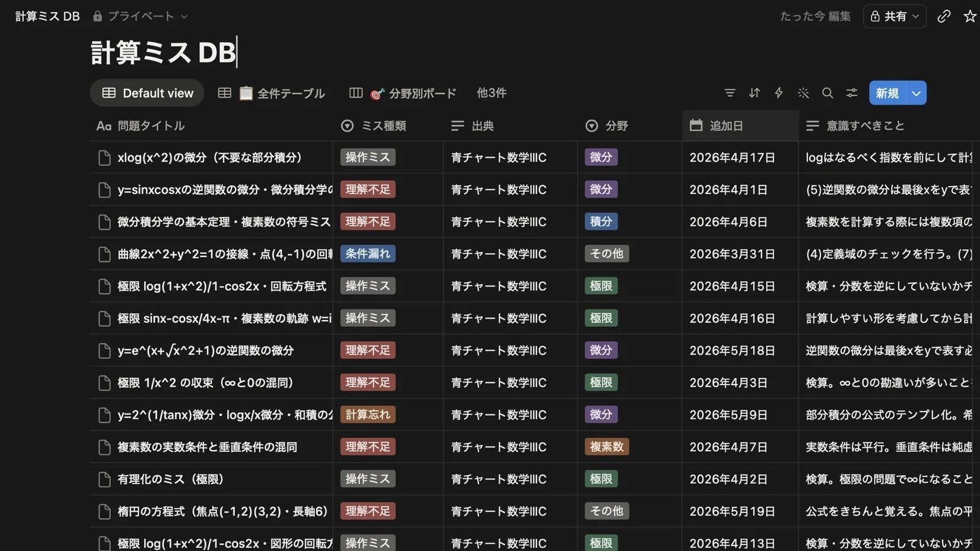This screenshot has width=980, height=551.
Task: Switch to Default view tab
Action: pyautogui.click(x=147, y=93)
